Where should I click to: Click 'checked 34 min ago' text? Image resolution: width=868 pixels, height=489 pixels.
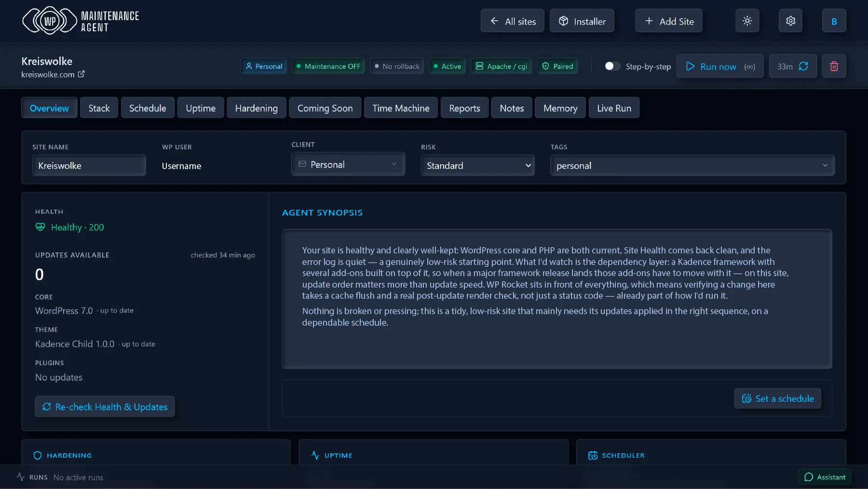click(x=223, y=255)
